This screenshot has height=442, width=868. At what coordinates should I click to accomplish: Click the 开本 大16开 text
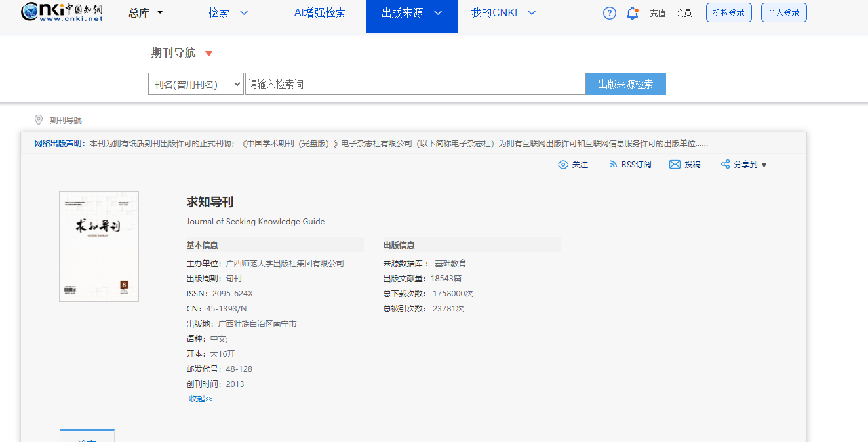[210, 354]
